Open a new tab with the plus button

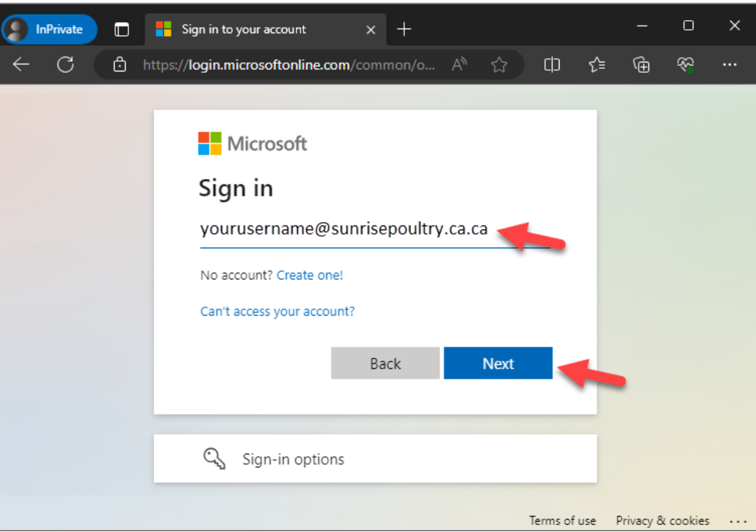[x=404, y=29]
